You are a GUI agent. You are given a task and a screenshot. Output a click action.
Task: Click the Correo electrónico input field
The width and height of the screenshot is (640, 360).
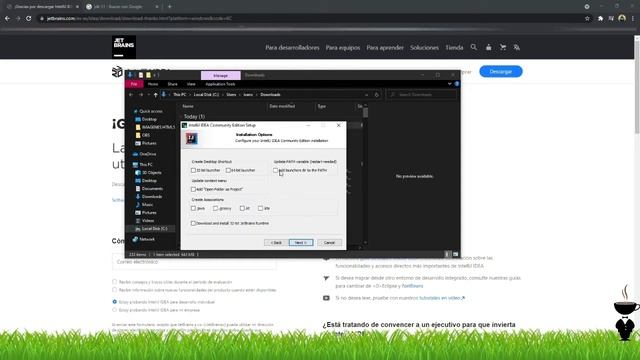point(194,262)
